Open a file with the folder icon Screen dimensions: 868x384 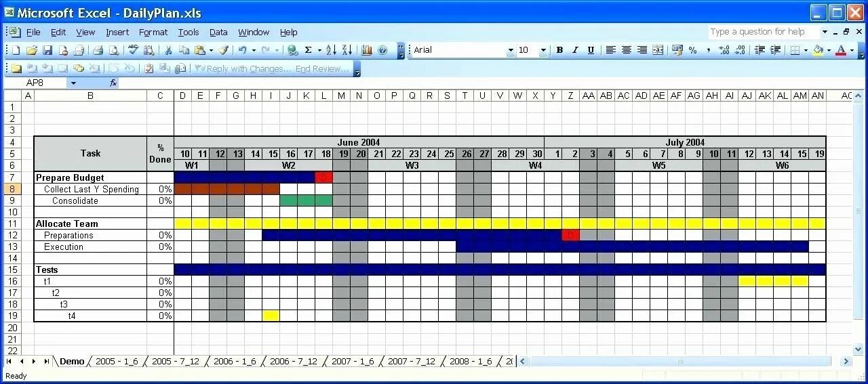31,50
